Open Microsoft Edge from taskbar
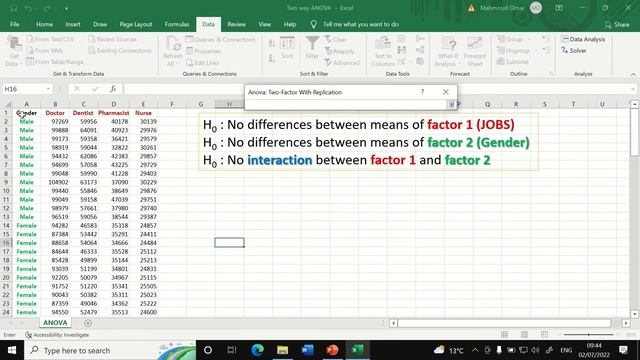Image resolution: width=640 pixels, height=360 pixels. tap(257, 350)
